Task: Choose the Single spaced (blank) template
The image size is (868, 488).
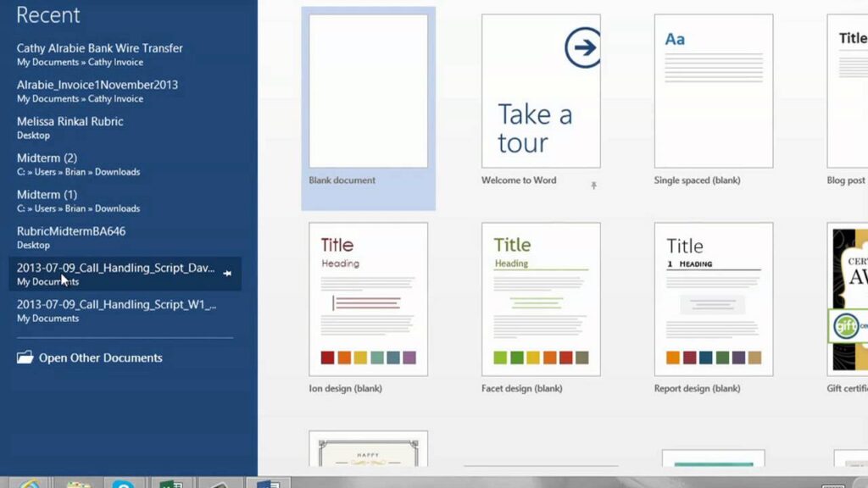Action: pyautogui.click(x=714, y=91)
